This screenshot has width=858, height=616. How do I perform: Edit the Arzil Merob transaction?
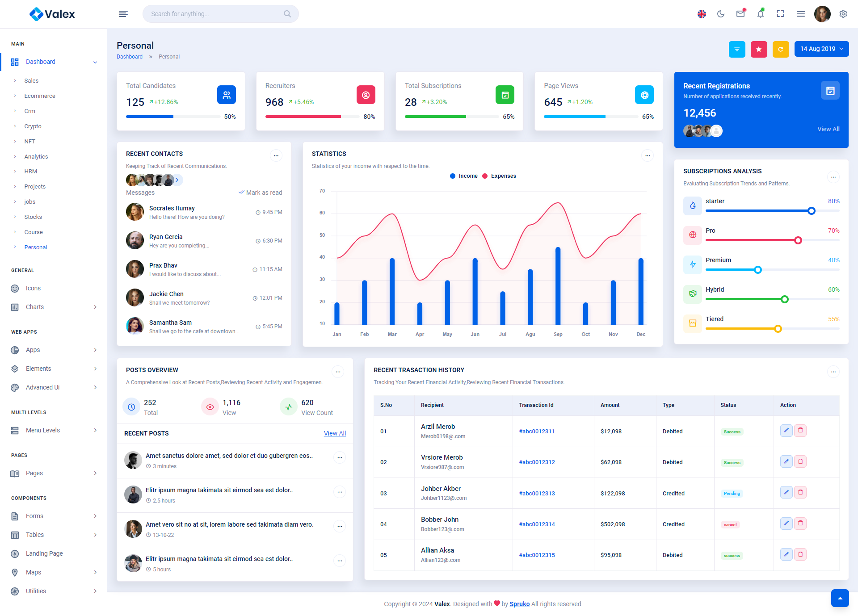[x=786, y=430]
